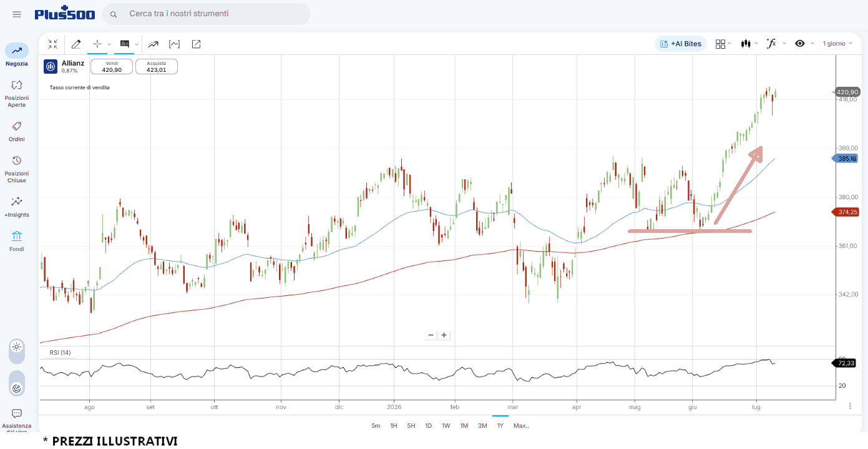Viewport: 868px width, 449px height.
Task: Open Posizioni Aperte in sidebar
Action: coord(17,94)
